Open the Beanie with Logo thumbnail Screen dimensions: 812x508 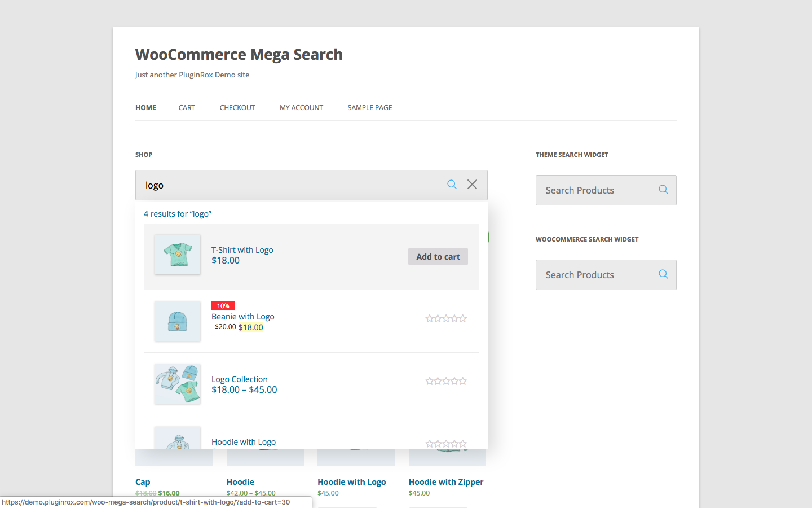click(x=178, y=321)
